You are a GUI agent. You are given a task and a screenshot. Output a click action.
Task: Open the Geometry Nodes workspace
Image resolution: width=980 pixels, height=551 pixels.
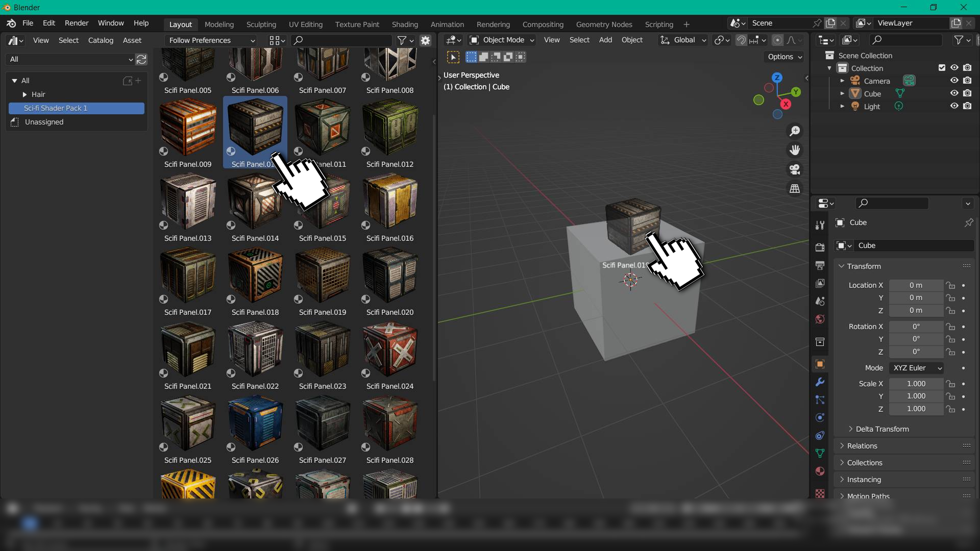coord(604,24)
